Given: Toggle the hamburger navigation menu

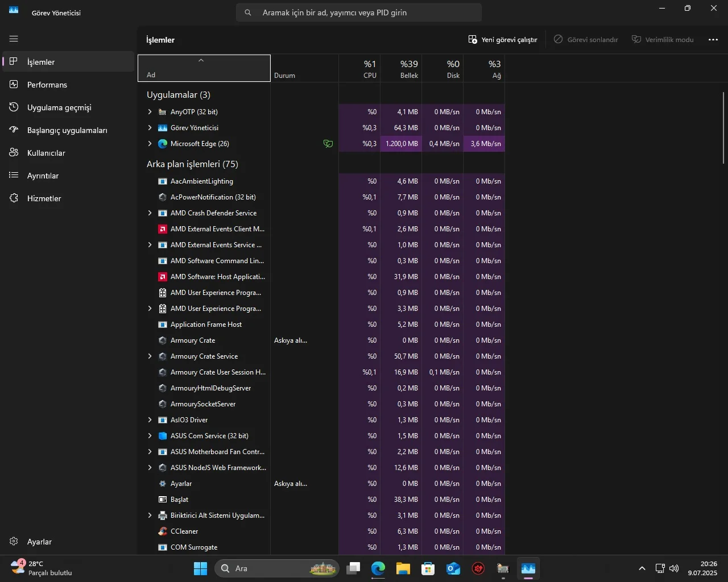Looking at the screenshot, I should click(14, 39).
